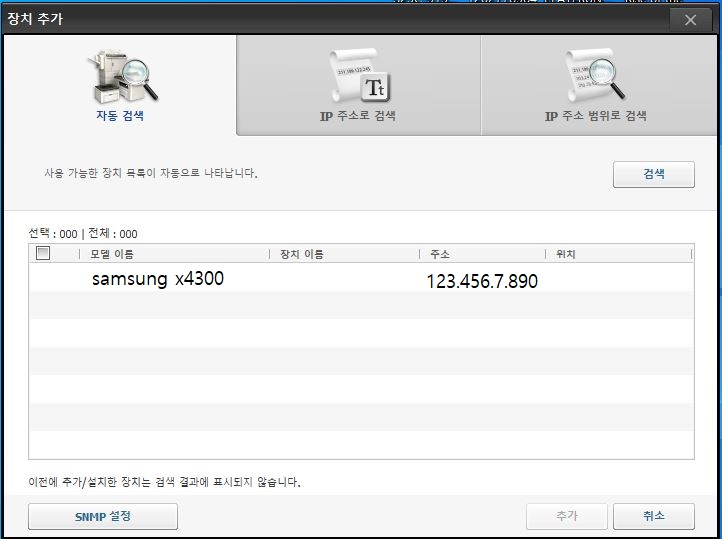The width and height of the screenshot is (722, 539).
Task: Tick the select-all checkbox in table header
Action: point(43,253)
